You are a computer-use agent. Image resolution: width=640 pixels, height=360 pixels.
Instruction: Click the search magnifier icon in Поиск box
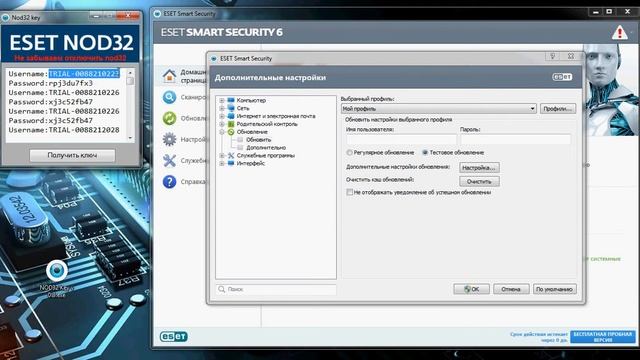click(222, 289)
